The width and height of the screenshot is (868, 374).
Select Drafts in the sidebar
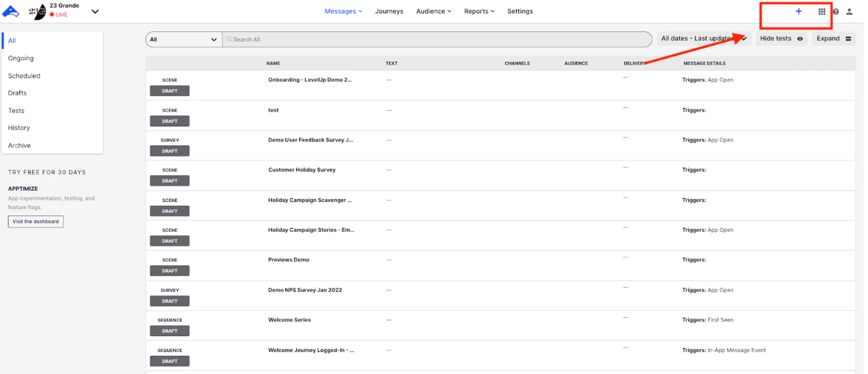pyautogui.click(x=17, y=93)
